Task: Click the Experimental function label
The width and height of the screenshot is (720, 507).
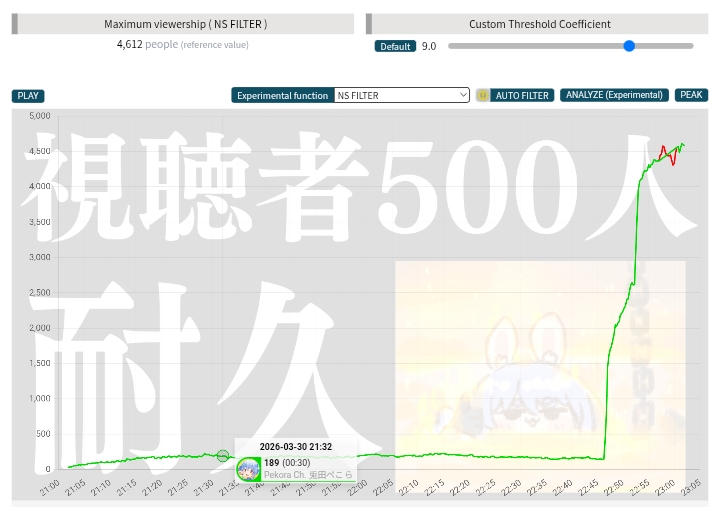Action: (282, 96)
